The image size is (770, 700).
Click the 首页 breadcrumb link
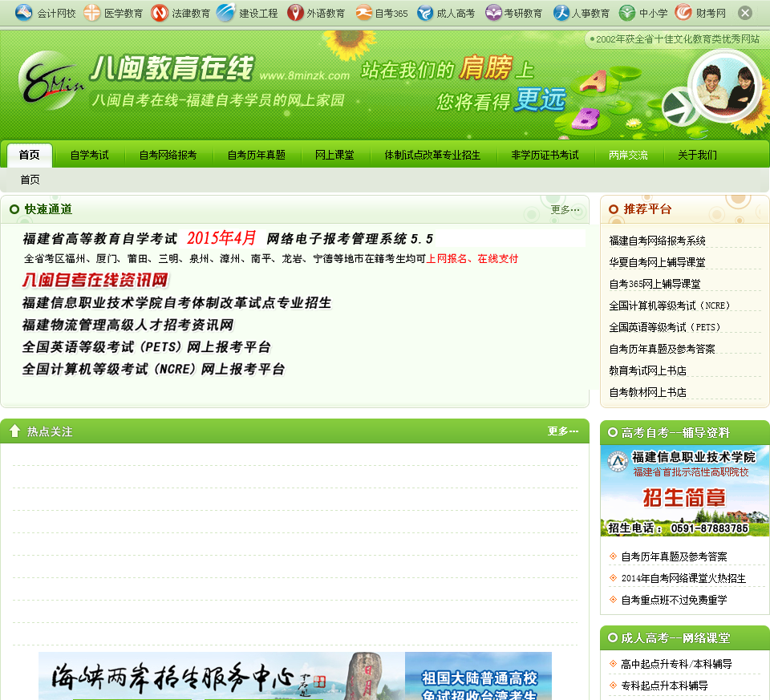coord(30,180)
